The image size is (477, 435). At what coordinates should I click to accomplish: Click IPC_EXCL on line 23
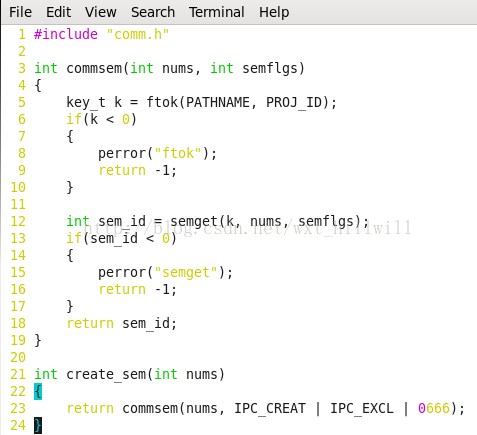pyautogui.click(x=362, y=408)
